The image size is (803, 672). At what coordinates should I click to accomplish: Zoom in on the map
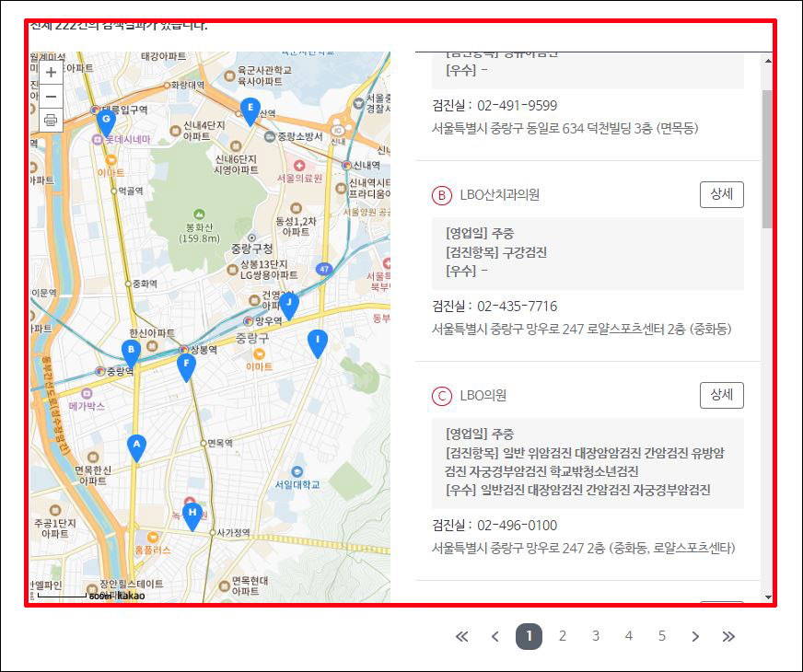pyautogui.click(x=51, y=73)
